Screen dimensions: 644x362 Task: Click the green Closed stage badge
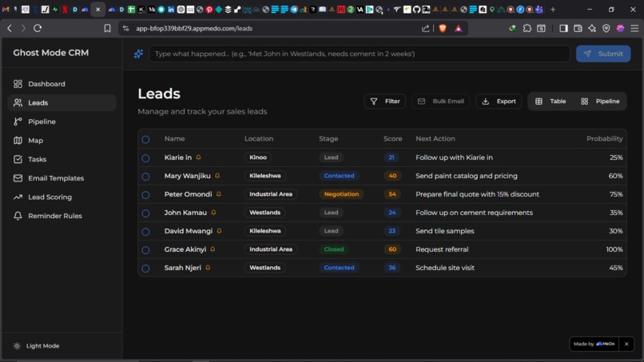[x=334, y=249]
